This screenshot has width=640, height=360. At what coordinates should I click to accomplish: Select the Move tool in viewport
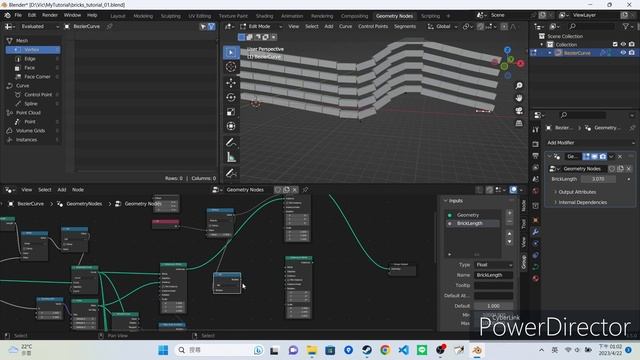[231, 83]
